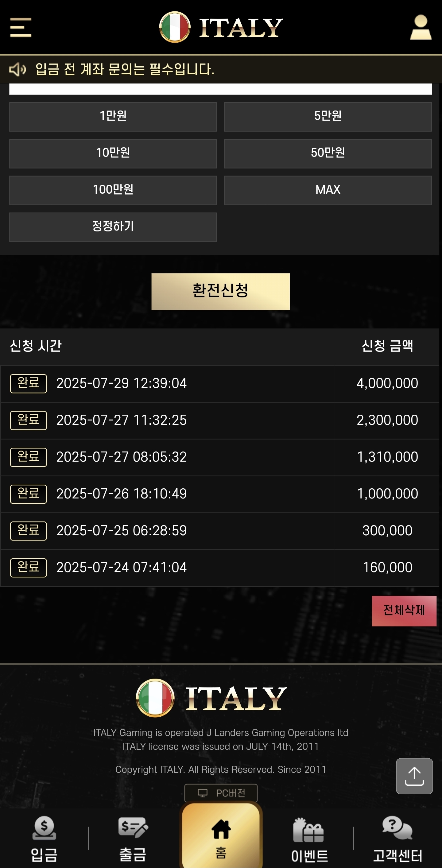442x868 pixels.
Task: Submit the 환전신청 request button
Action: click(x=220, y=292)
